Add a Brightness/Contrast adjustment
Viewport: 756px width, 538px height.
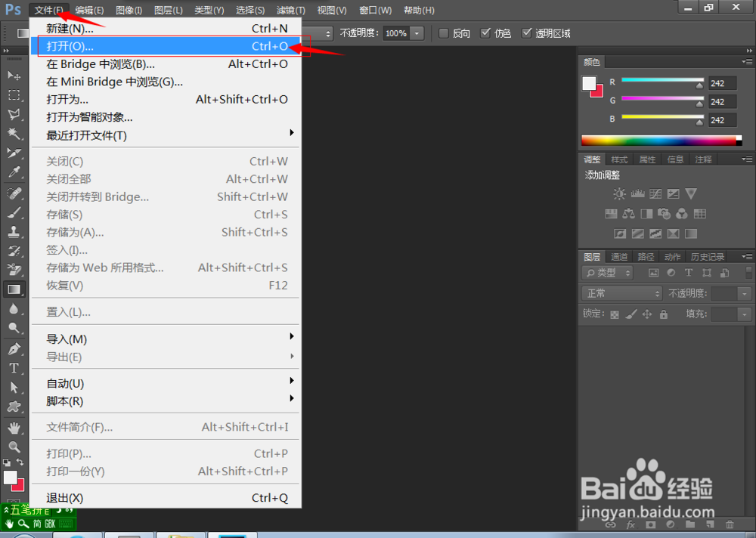(619, 193)
